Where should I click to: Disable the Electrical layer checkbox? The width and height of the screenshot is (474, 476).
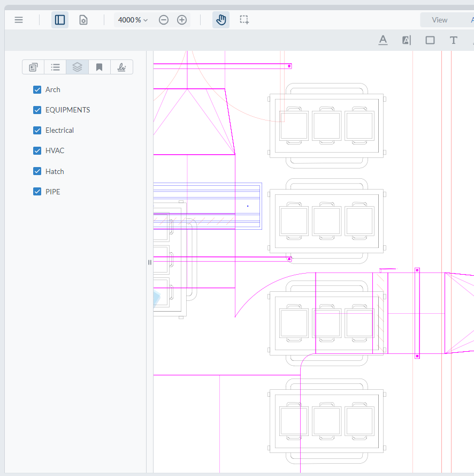37,131
